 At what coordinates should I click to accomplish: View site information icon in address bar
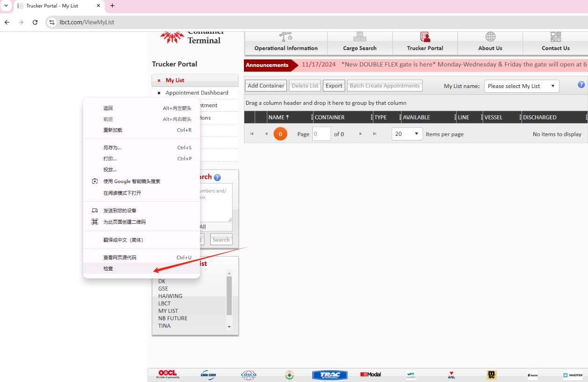pyautogui.click(x=52, y=22)
